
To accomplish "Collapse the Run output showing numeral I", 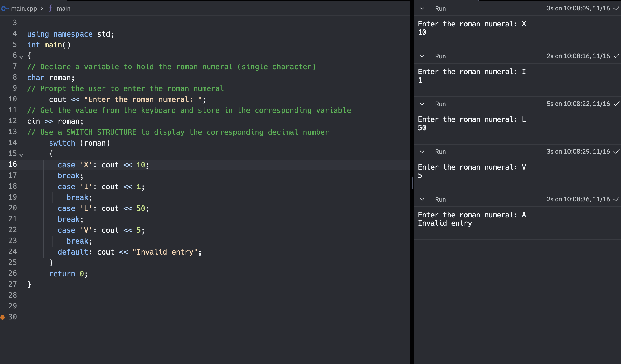I will click(422, 56).
